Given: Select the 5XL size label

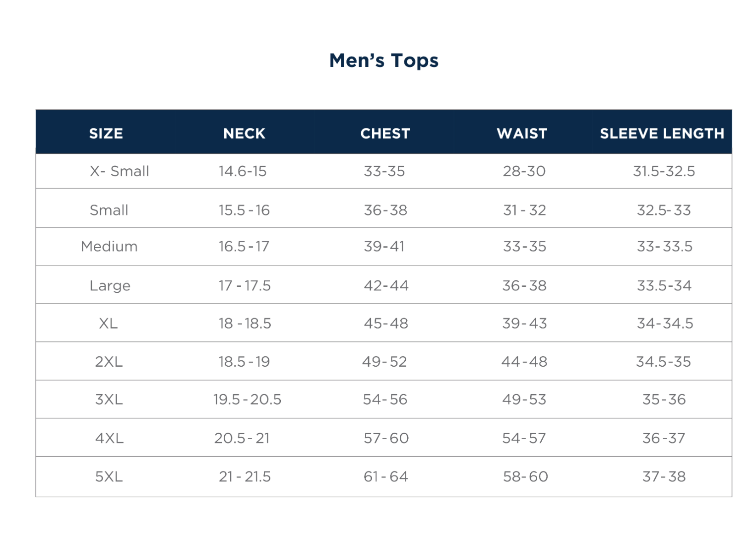Looking at the screenshot, I should [109, 477].
